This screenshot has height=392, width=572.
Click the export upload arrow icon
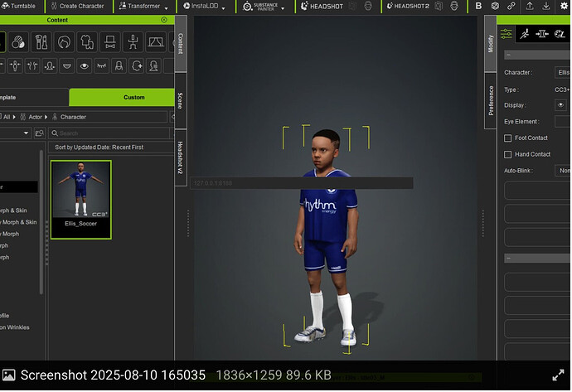[530, 6]
